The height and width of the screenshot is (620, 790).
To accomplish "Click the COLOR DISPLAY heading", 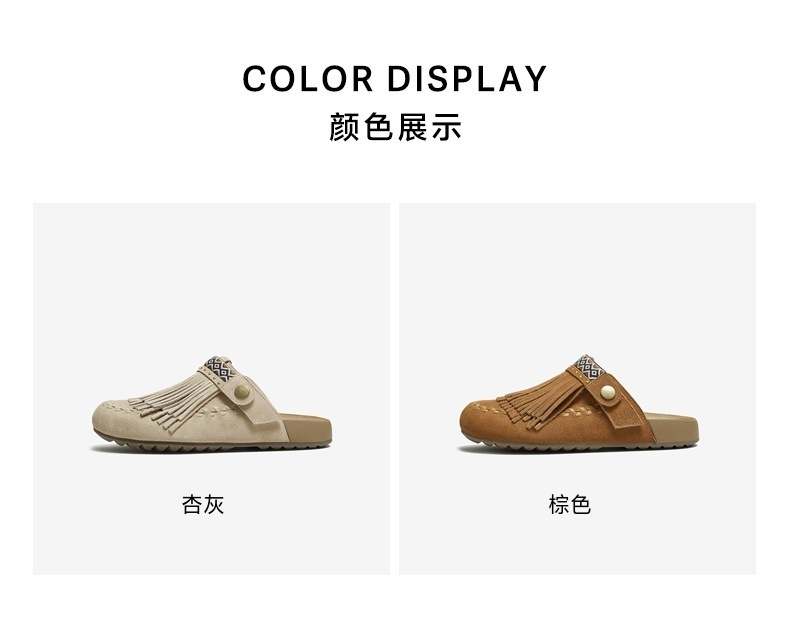I will pyautogui.click(x=394, y=79).
